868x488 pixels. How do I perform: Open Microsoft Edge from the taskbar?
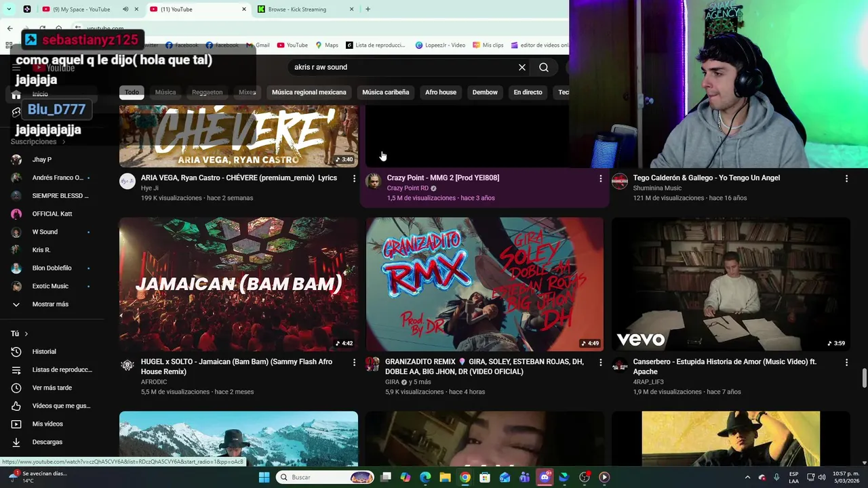(x=425, y=477)
